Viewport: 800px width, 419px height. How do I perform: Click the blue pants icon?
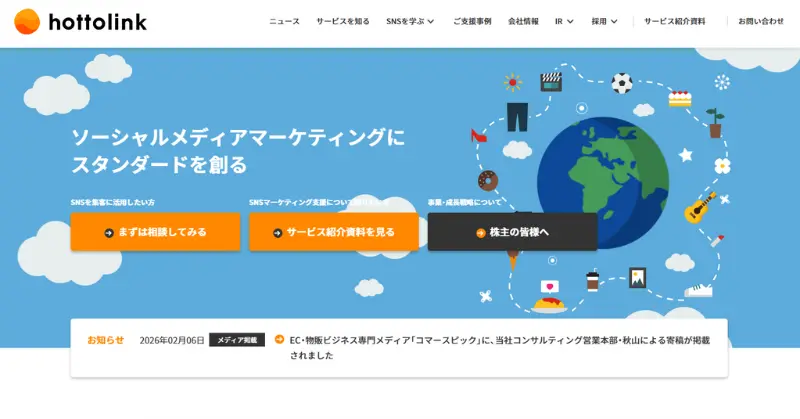point(517,117)
